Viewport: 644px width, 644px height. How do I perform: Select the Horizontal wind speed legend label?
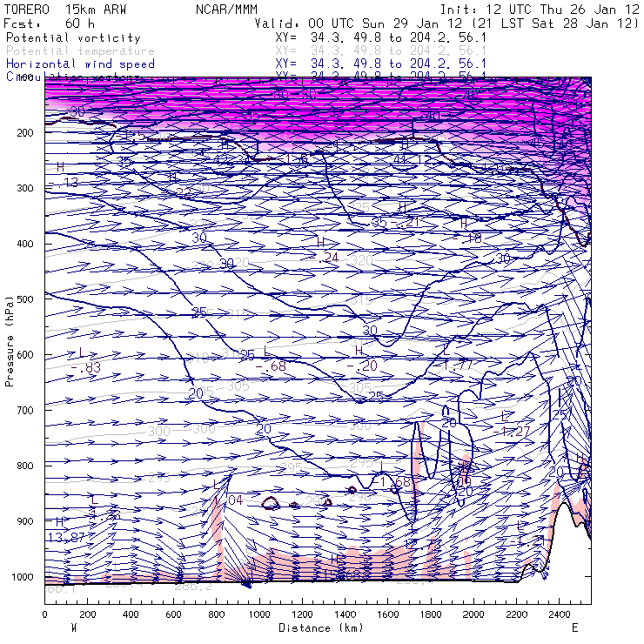(x=80, y=64)
